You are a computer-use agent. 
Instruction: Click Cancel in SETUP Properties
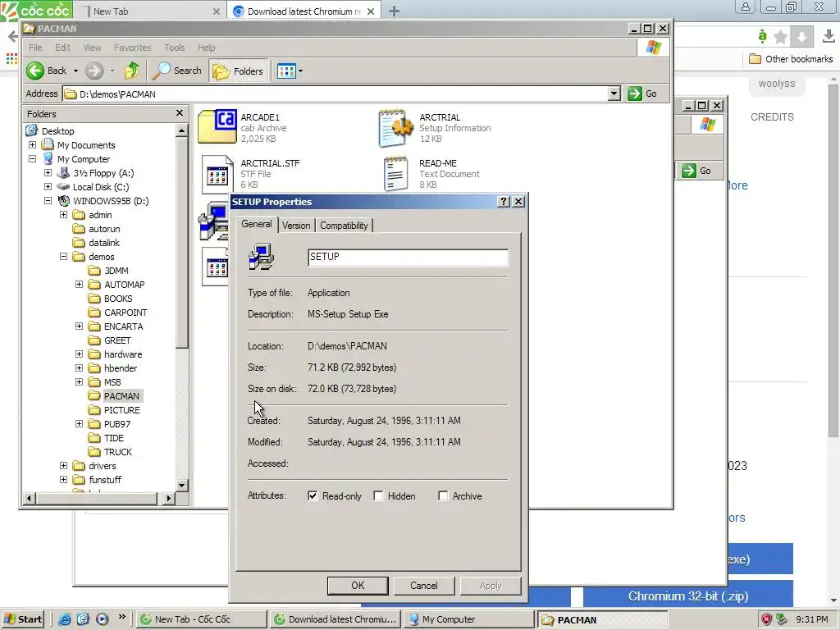point(424,586)
